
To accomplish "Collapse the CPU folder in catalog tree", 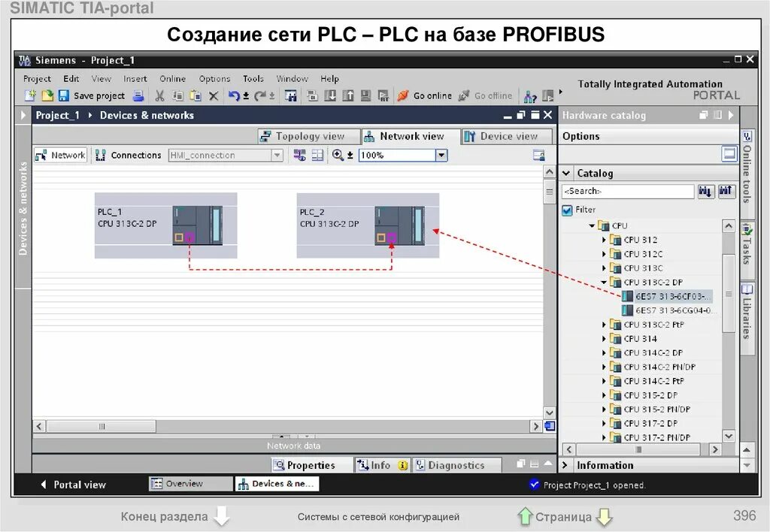I will click(x=592, y=225).
